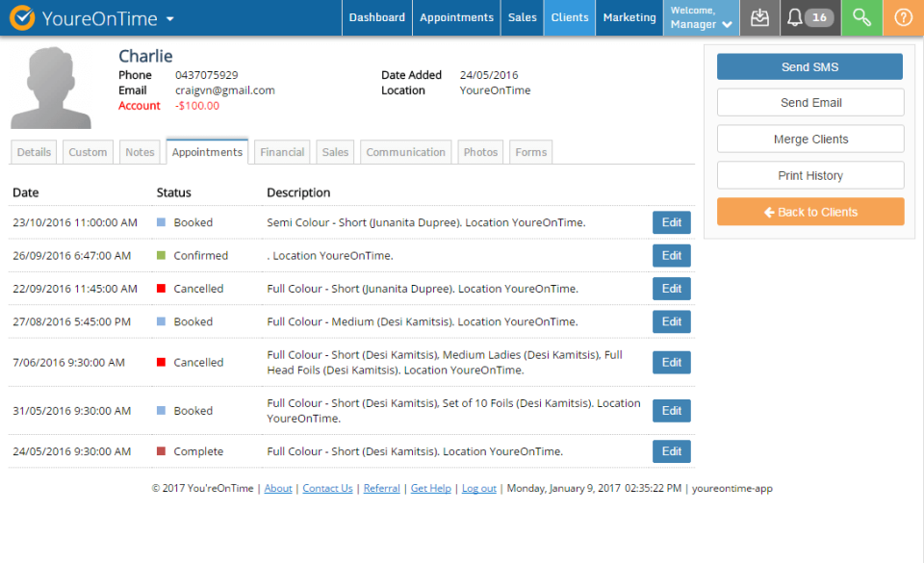Viewport: 924px width, 563px height.
Task: Follow the Log out link in footer
Action: click(x=478, y=489)
